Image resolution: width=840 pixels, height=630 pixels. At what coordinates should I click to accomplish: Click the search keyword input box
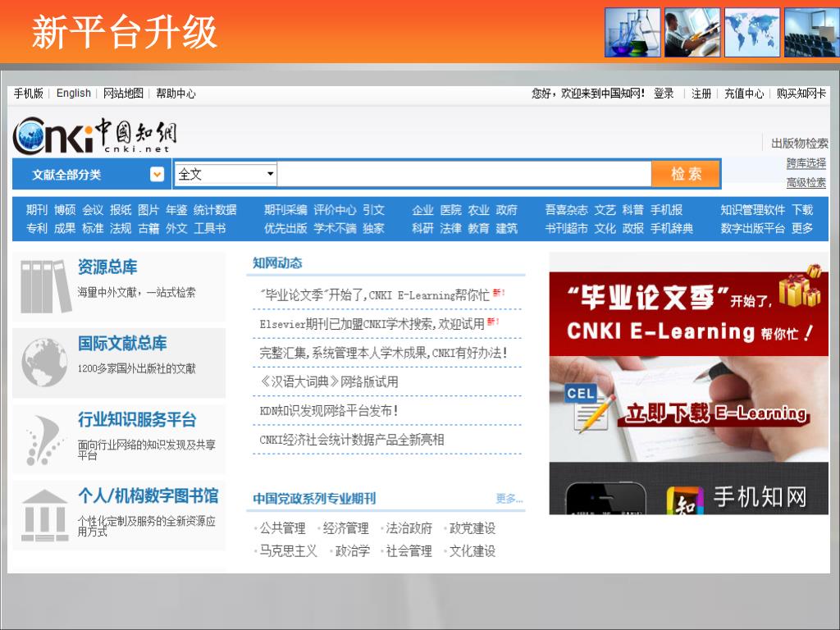click(464, 174)
